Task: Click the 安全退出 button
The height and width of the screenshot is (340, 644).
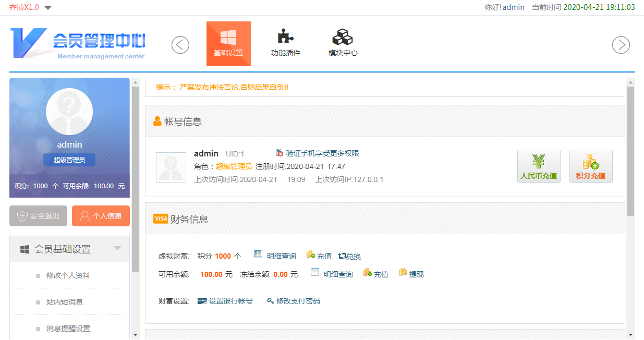Action: pyautogui.click(x=38, y=216)
